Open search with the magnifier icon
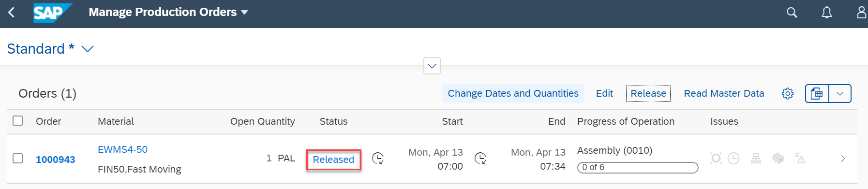This screenshot has width=868, height=189. point(792,13)
